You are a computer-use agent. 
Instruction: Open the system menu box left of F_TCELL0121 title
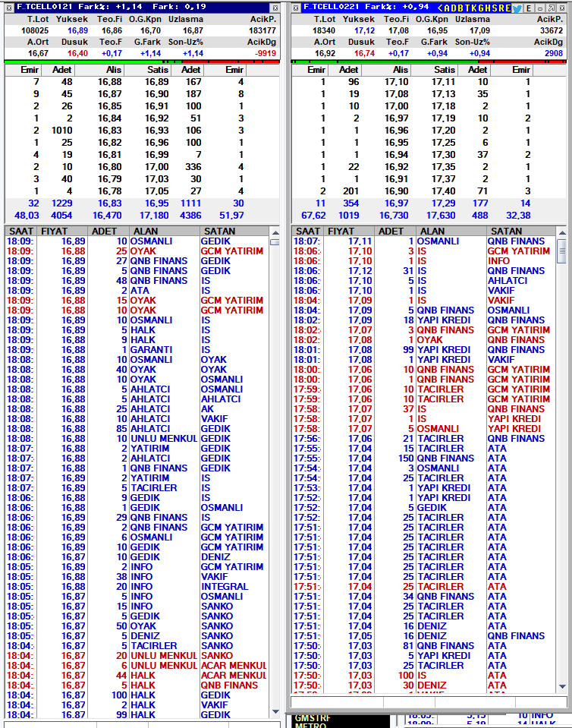click(x=9, y=8)
